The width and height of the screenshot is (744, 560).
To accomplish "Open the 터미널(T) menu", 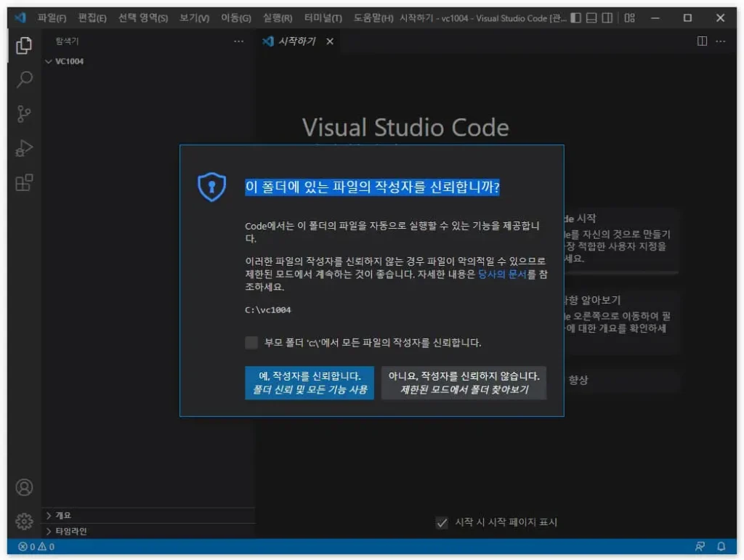I will point(325,18).
